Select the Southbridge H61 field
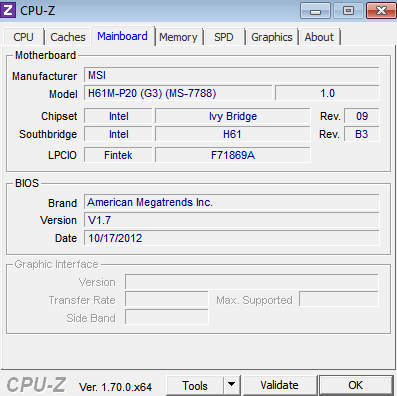Viewport: 397px width, 396px height. pyautogui.click(x=233, y=134)
